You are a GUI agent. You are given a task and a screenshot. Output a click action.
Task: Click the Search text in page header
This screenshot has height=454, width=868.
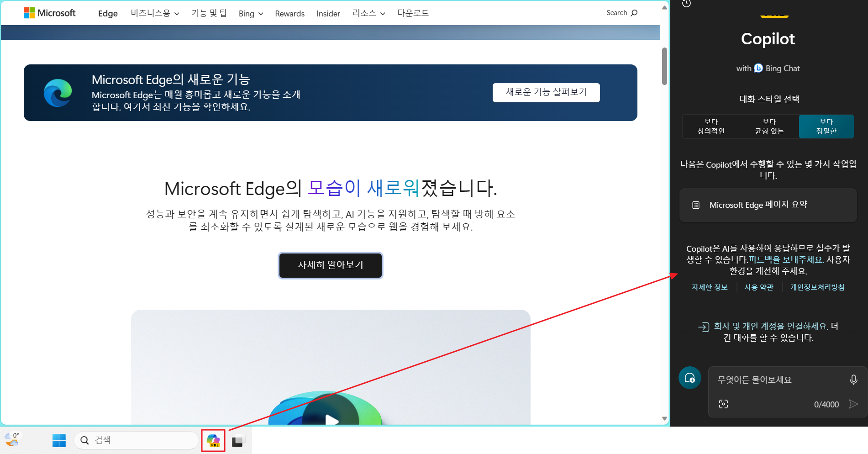(616, 13)
